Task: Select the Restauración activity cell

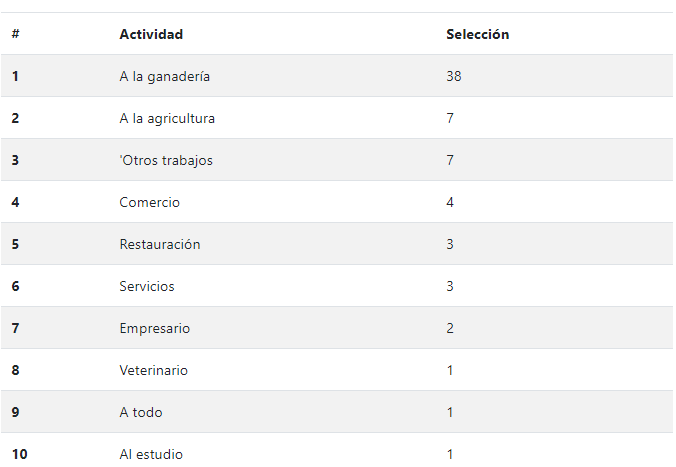Action: tap(160, 244)
